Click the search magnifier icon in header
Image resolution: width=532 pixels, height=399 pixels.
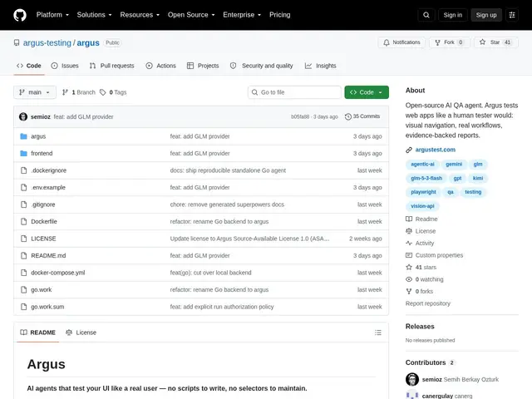click(x=426, y=15)
